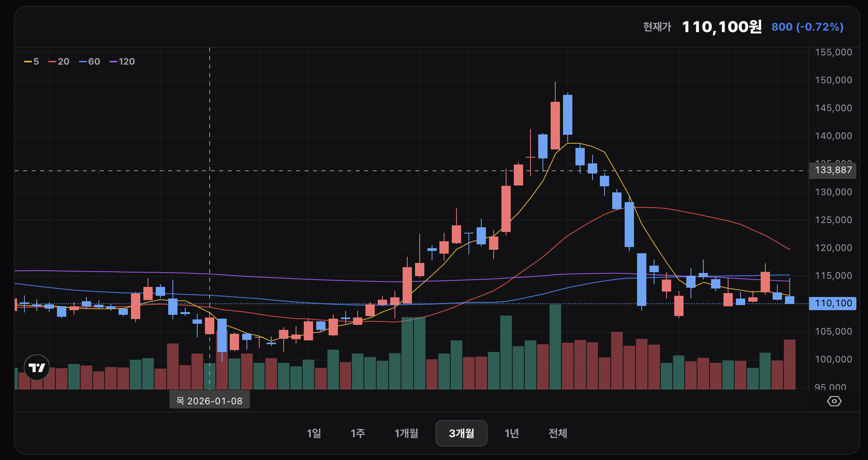868x460 pixels.
Task: Toggle the 20-day moving average legend
Action: pyautogui.click(x=59, y=62)
